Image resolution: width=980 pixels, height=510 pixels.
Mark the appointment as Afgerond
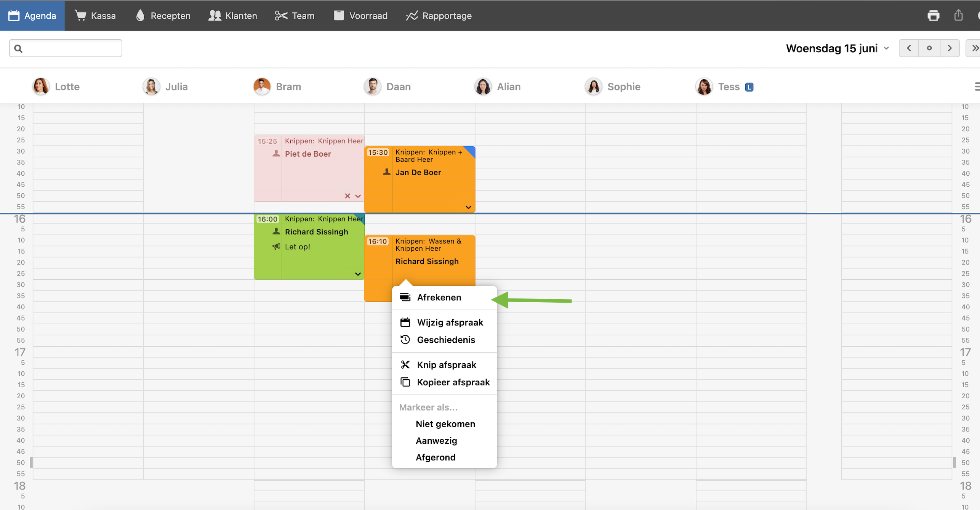pos(436,457)
